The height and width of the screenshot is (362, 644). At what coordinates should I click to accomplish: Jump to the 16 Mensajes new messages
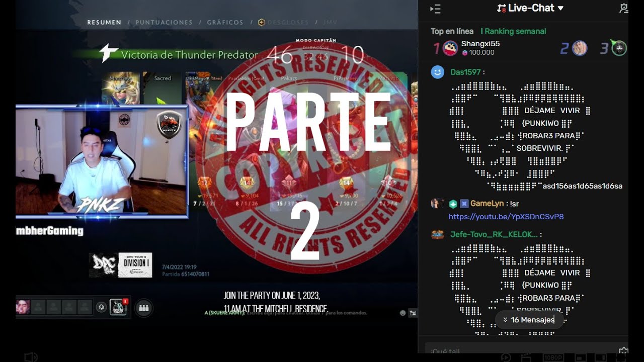528,320
